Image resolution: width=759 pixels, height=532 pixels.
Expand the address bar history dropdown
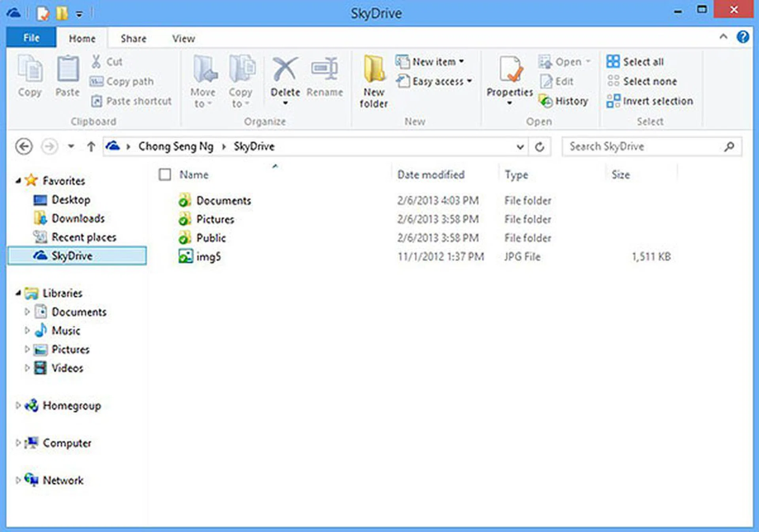520,147
